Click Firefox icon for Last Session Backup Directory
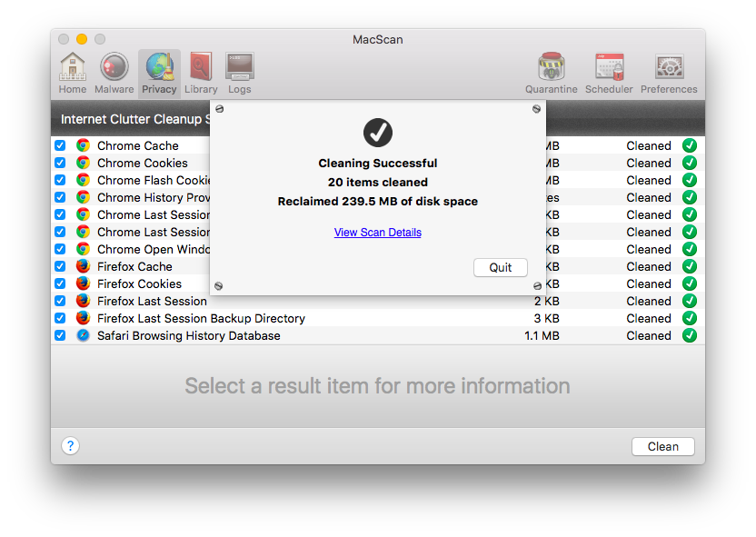 click(x=83, y=318)
